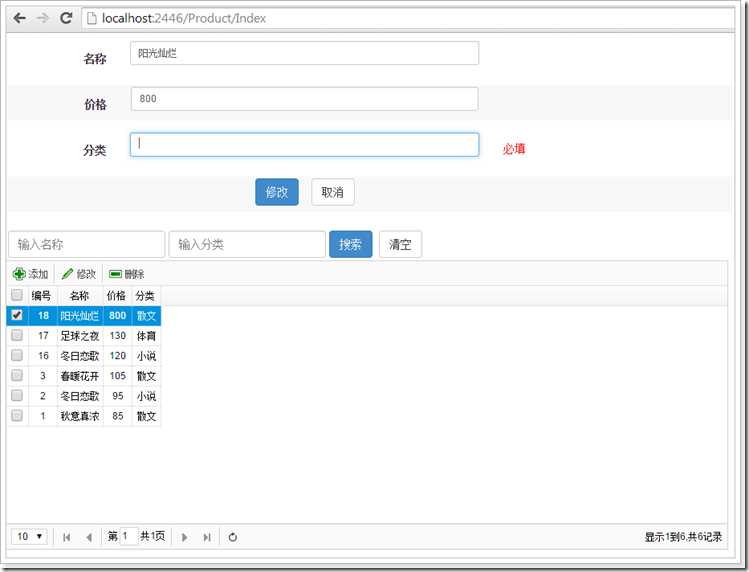The width and height of the screenshot is (749, 572).
Task: Uncheck the checkbox for row 18
Action: [17, 315]
